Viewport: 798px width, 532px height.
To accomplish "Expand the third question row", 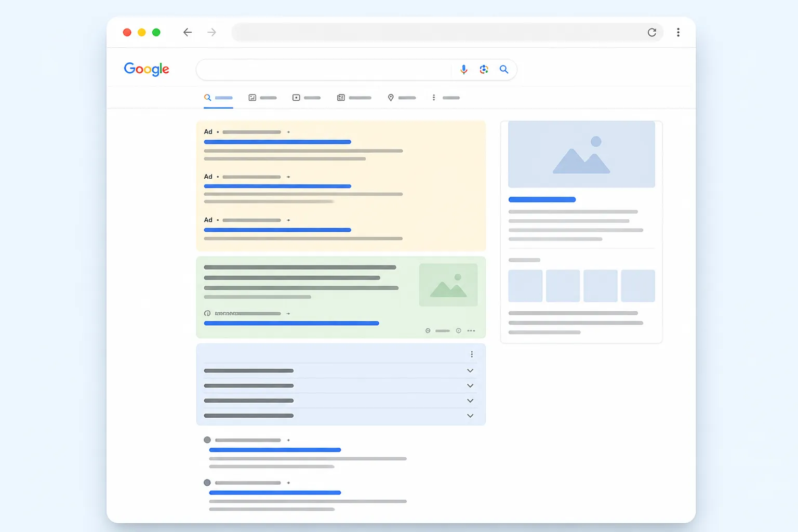I will pyautogui.click(x=340, y=401).
